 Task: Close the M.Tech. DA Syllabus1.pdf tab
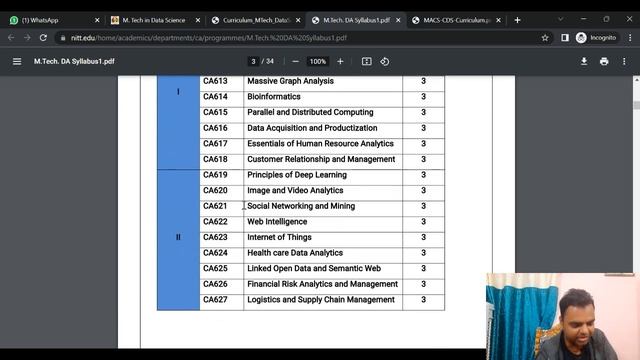point(398,20)
